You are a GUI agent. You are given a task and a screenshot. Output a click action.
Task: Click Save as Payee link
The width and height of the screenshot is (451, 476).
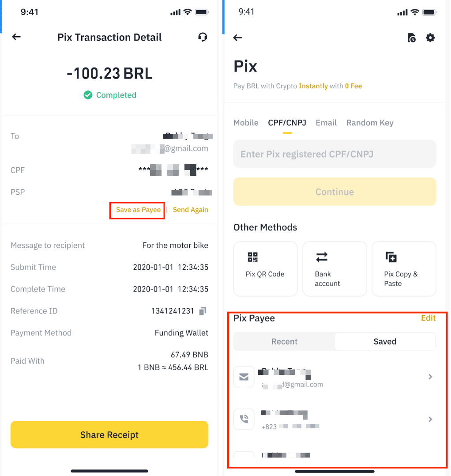pyautogui.click(x=138, y=210)
